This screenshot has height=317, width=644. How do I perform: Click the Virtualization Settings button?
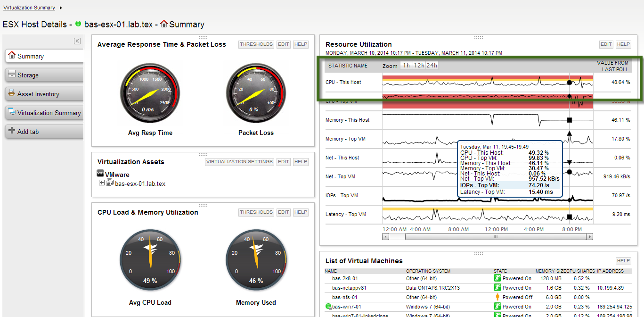tap(240, 162)
